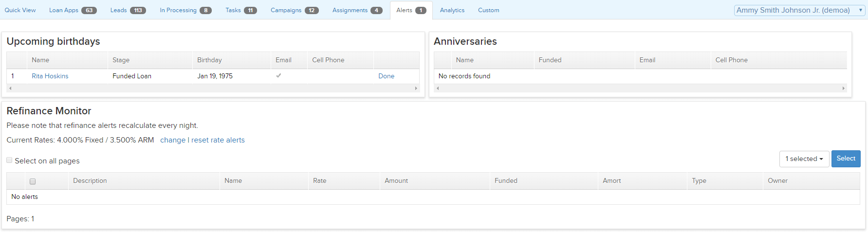Open the '1 selected' dropdown
This screenshot has width=868, height=232.
pyautogui.click(x=804, y=159)
